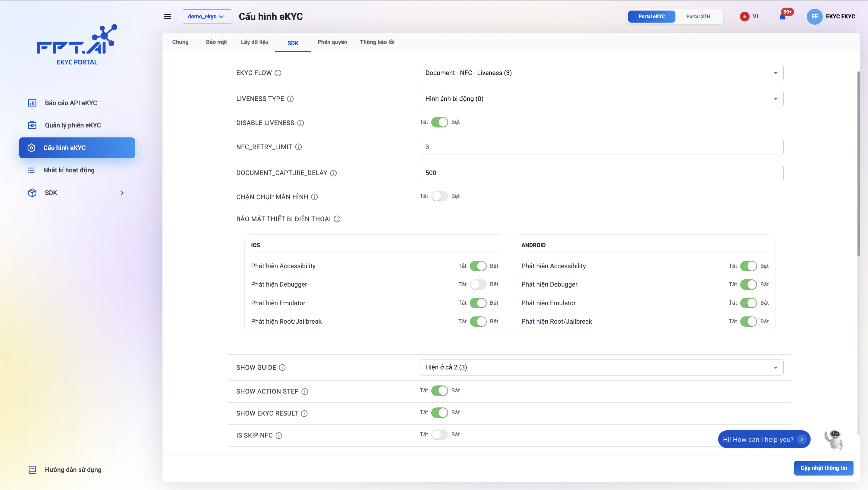Enable iOS Phát hiện Debugger switch

(x=478, y=284)
